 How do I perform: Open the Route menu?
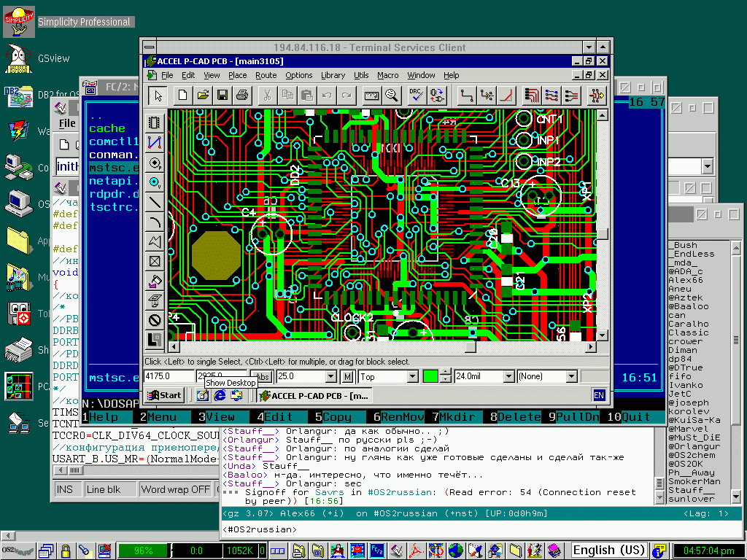click(x=266, y=75)
